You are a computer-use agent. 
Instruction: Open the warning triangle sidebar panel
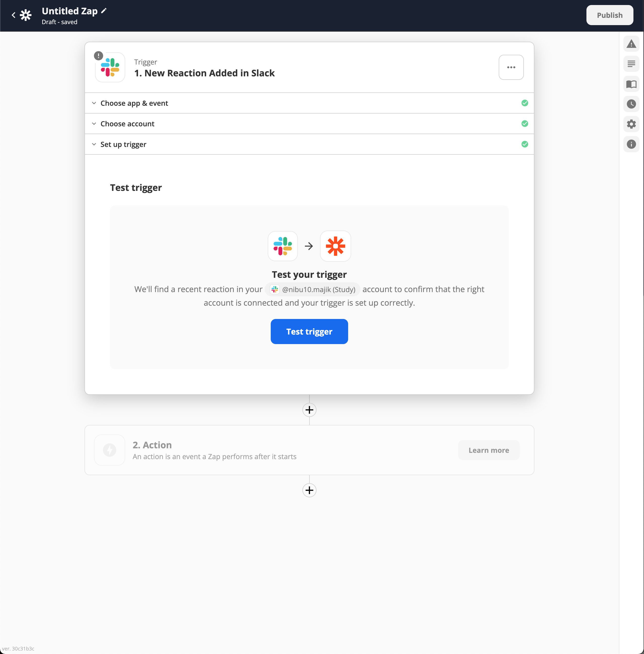click(x=631, y=44)
